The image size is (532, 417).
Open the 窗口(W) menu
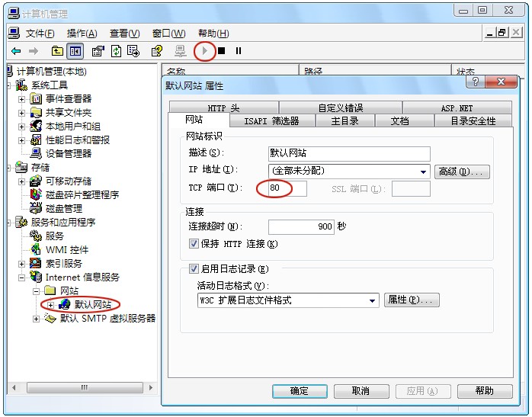(x=168, y=34)
